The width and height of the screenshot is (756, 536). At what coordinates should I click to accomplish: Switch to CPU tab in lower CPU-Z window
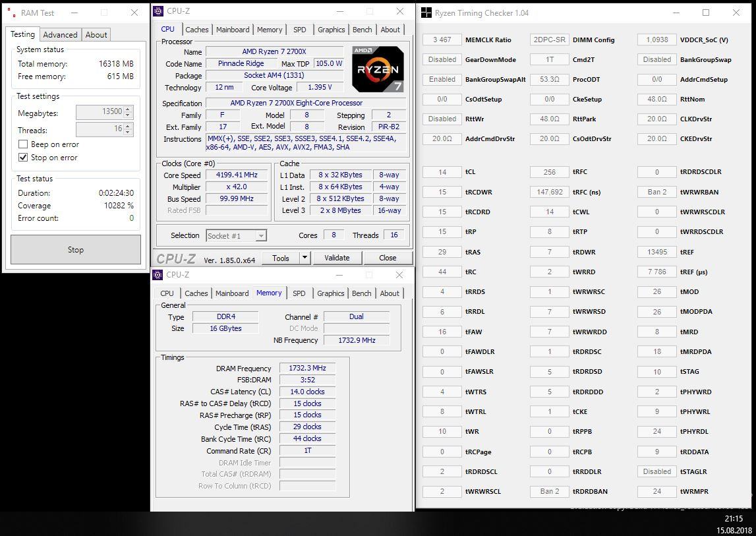[167, 293]
